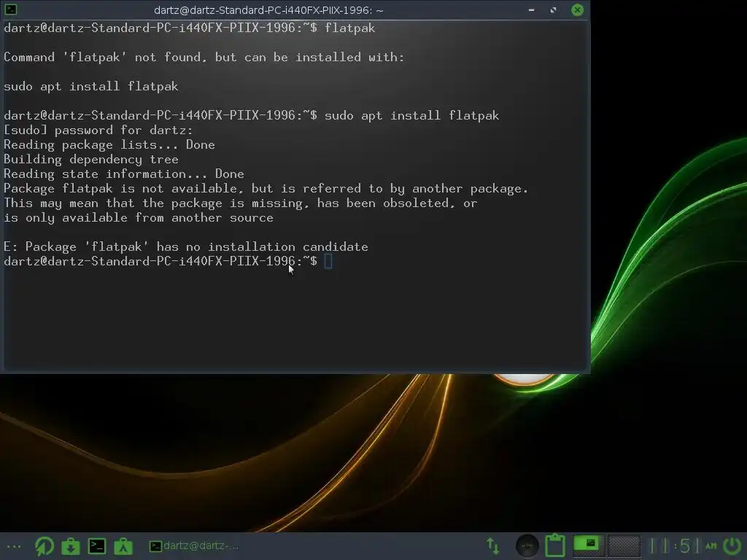
Task: Click 'Package flatpak is not available' line
Action: pyautogui.click(x=266, y=189)
